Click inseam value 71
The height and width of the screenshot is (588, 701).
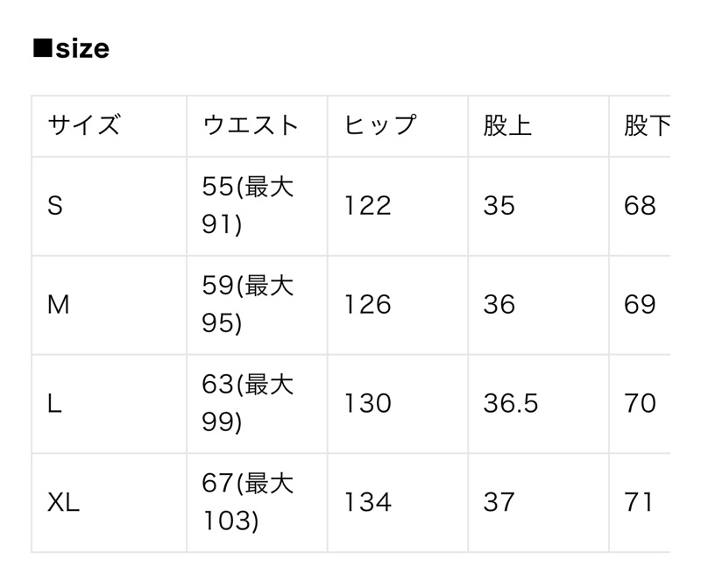639,503
